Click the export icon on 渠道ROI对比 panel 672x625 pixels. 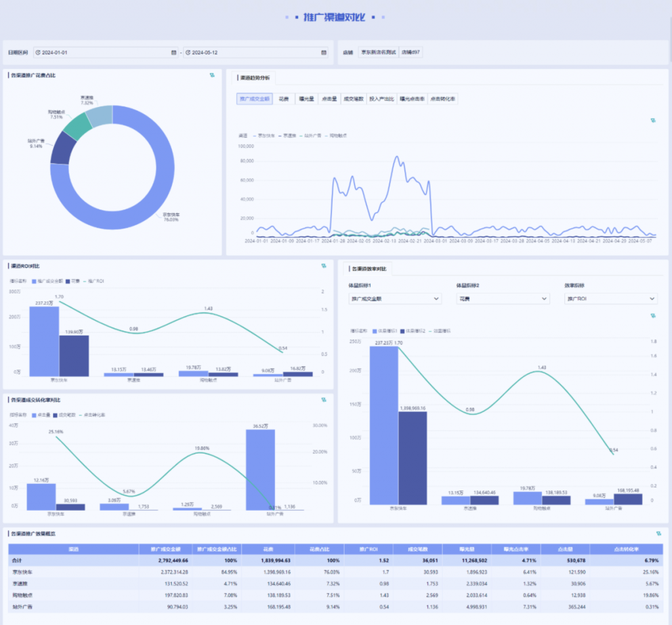[324, 266]
